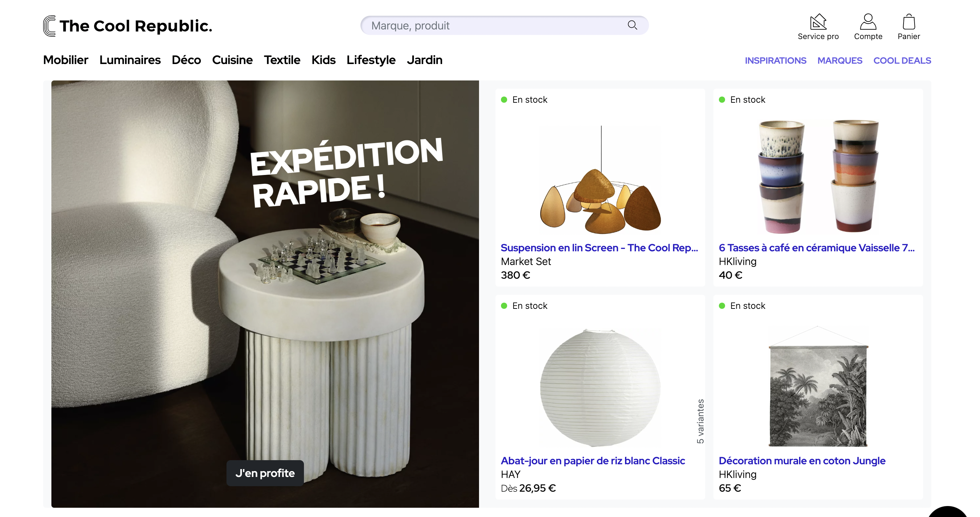Open the Kids menu
Viewport: 980px width, 517px height.
(323, 60)
